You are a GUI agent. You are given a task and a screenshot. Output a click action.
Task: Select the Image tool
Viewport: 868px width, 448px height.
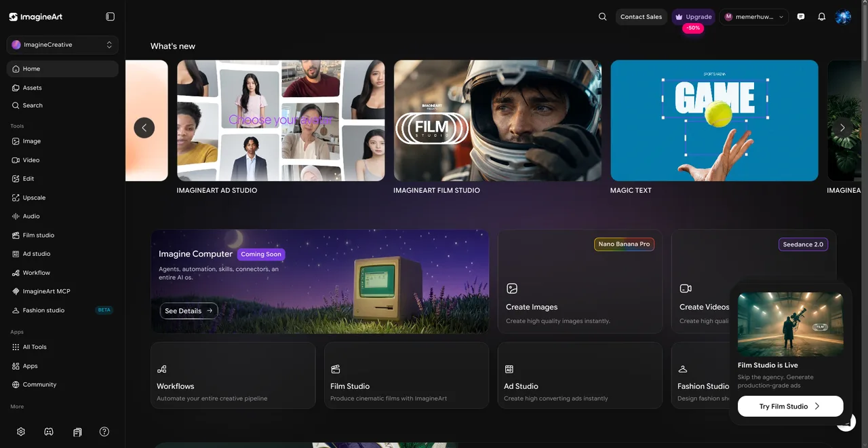click(62, 141)
